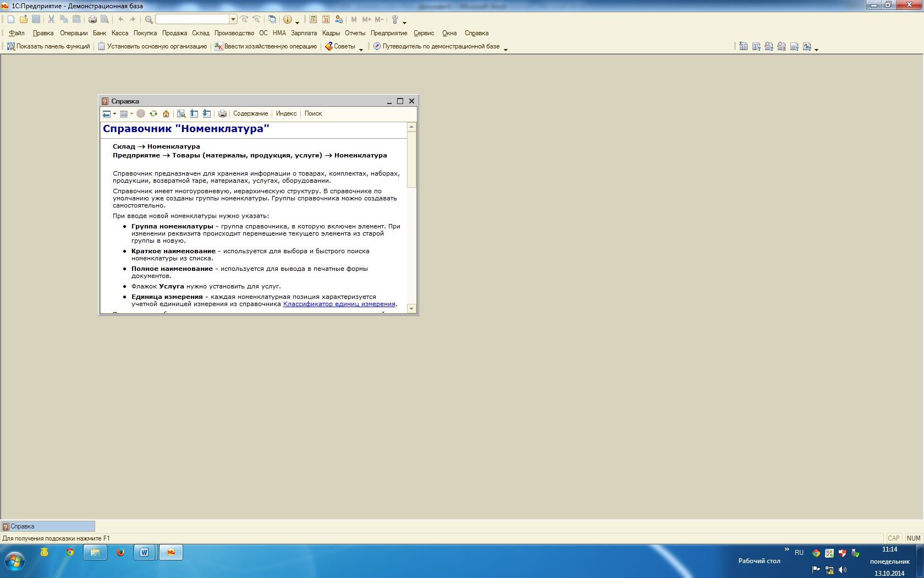Click the tools wrench icon
This screenshot has height=578, width=924.
coord(394,19)
